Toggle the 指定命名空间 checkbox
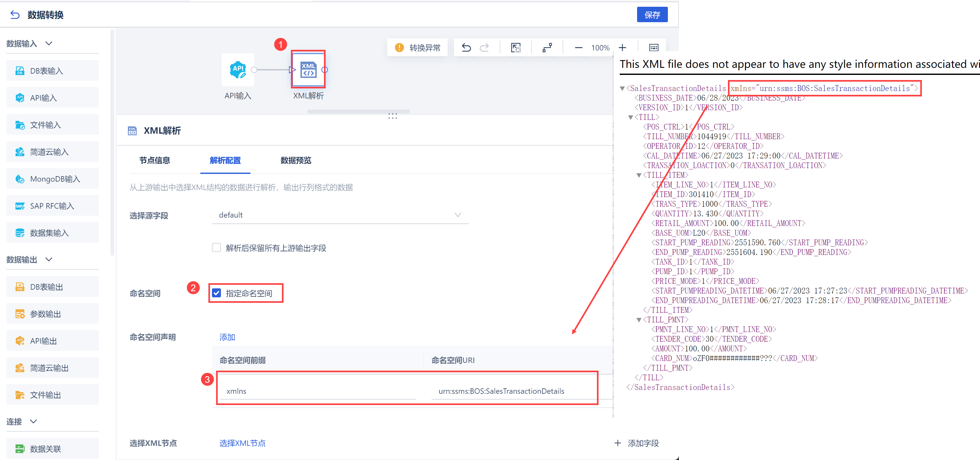This screenshot has width=980, height=460. point(216,293)
